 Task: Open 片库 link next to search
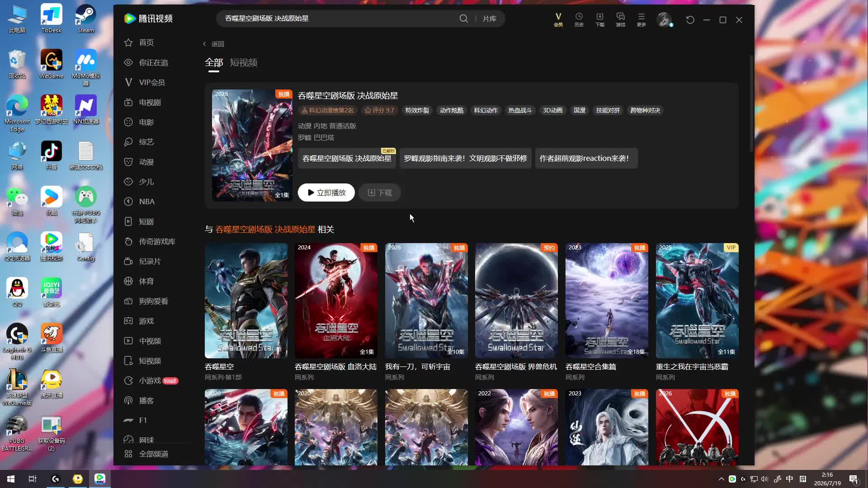(490, 19)
